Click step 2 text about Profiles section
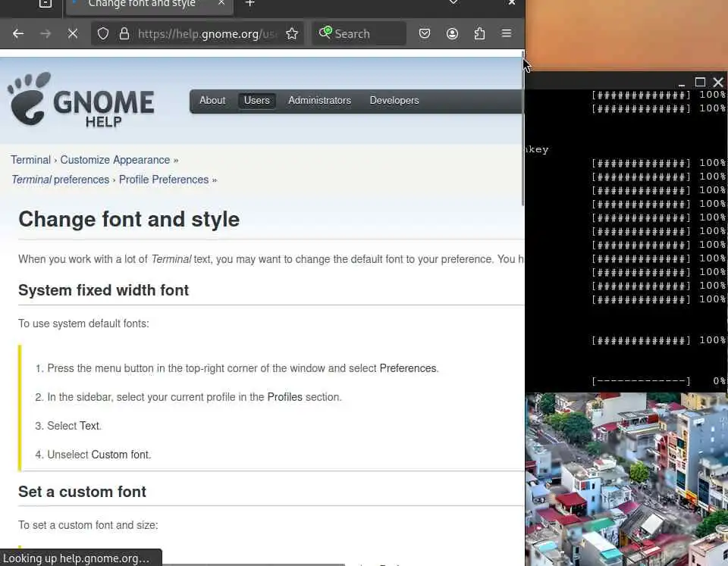This screenshot has height=566, width=728. (195, 397)
